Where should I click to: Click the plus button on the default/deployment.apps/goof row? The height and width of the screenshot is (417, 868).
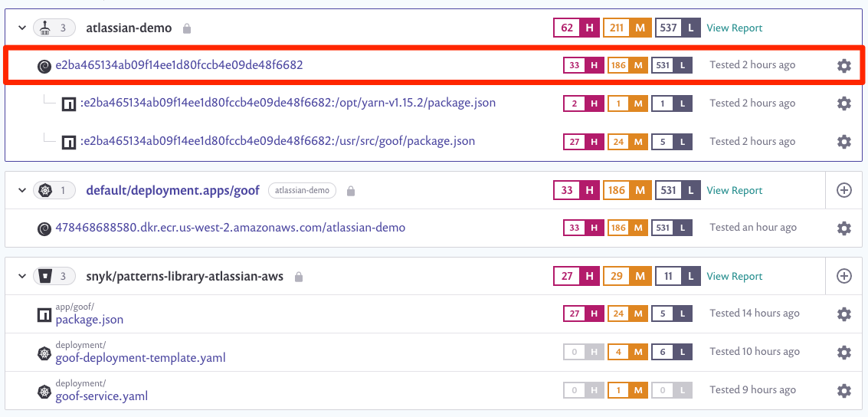click(x=843, y=191)
